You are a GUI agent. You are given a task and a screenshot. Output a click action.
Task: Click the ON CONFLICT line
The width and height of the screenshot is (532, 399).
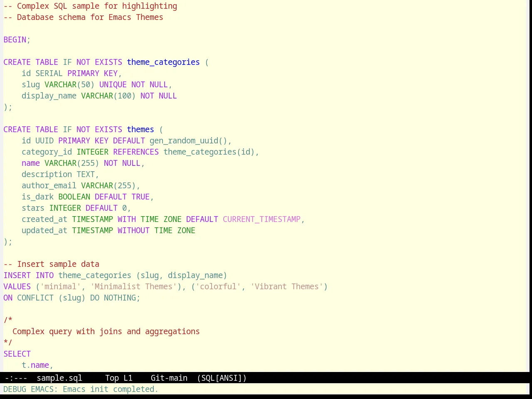tap(72, 298)
